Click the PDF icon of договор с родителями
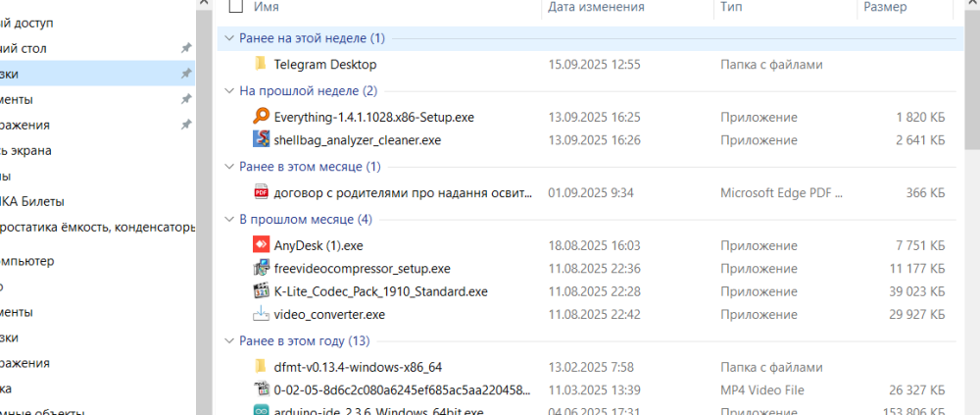Image resolution: width=980 pixels, height=415 pixels. coord(261,192)
